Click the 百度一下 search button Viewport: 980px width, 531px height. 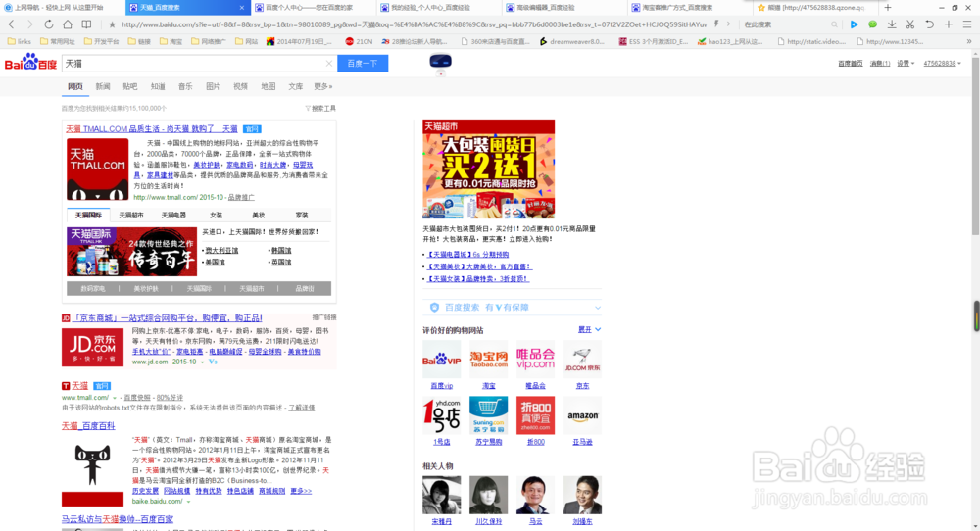pyautogui.click(x=363, y=63)
